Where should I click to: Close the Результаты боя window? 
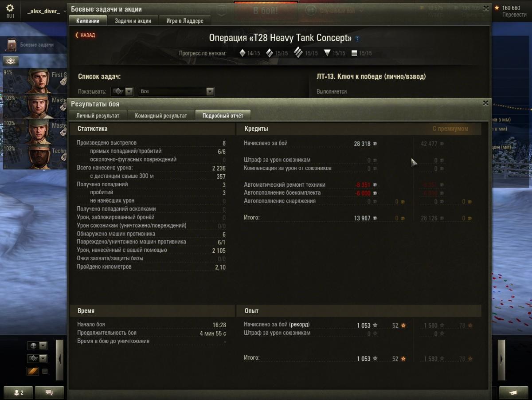pos(485,103)
